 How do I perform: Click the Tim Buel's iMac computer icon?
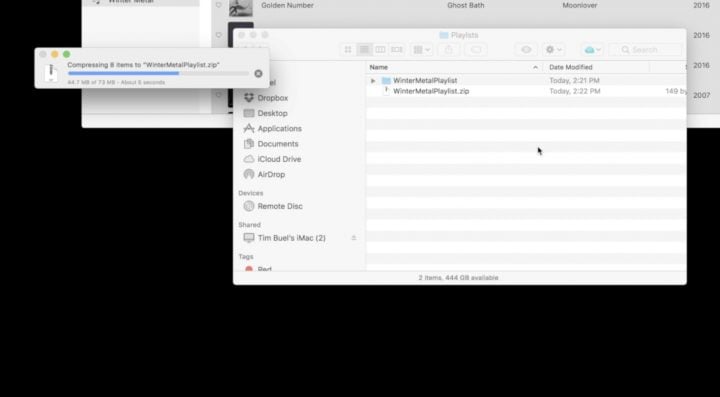(248, 238)
